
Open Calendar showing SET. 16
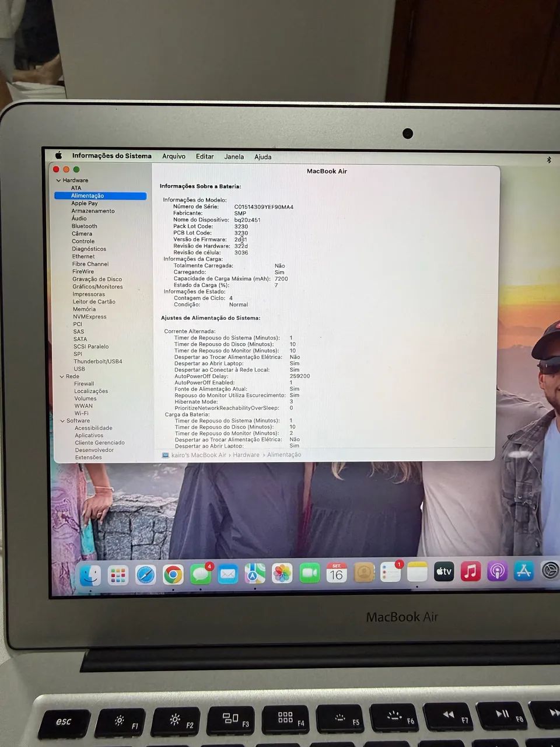tap(337, 573)
